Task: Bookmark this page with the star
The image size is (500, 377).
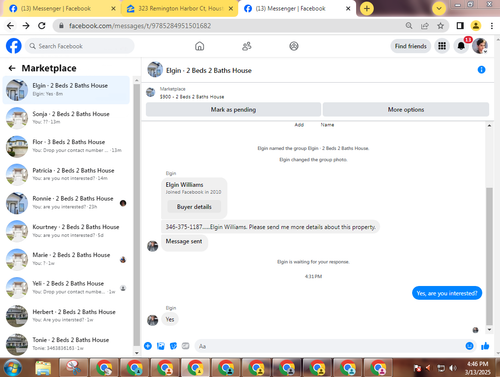Action: click(x=440, y=26)
